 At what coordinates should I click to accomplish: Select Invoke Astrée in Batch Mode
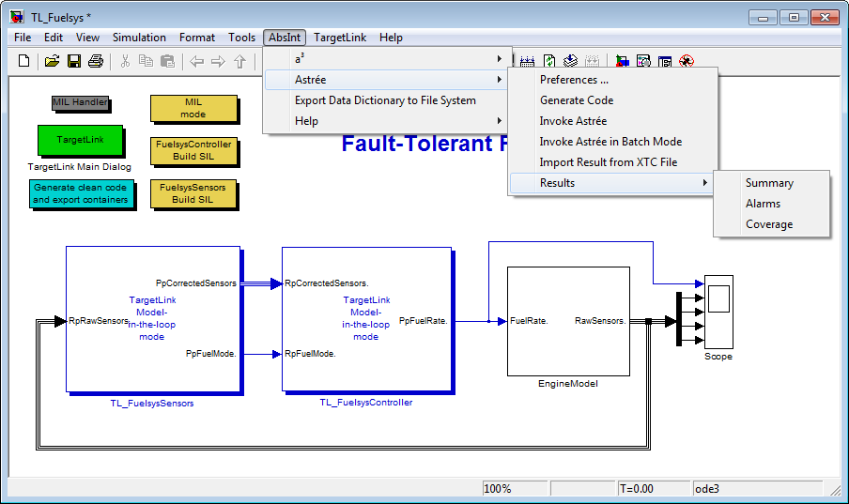point(611,142)
